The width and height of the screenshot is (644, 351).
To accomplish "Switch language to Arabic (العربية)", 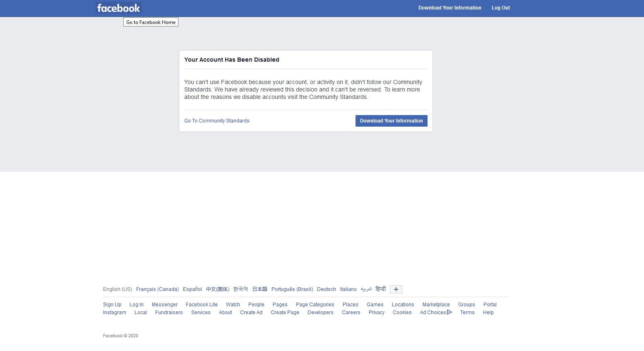I will [x=366, y=289].
